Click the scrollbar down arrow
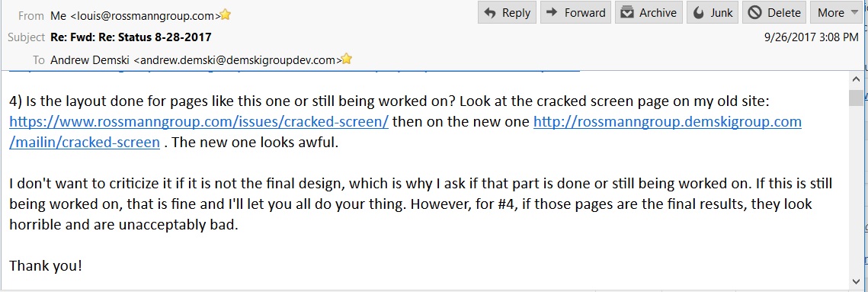The image size is (868, 292). pos(856,282)
